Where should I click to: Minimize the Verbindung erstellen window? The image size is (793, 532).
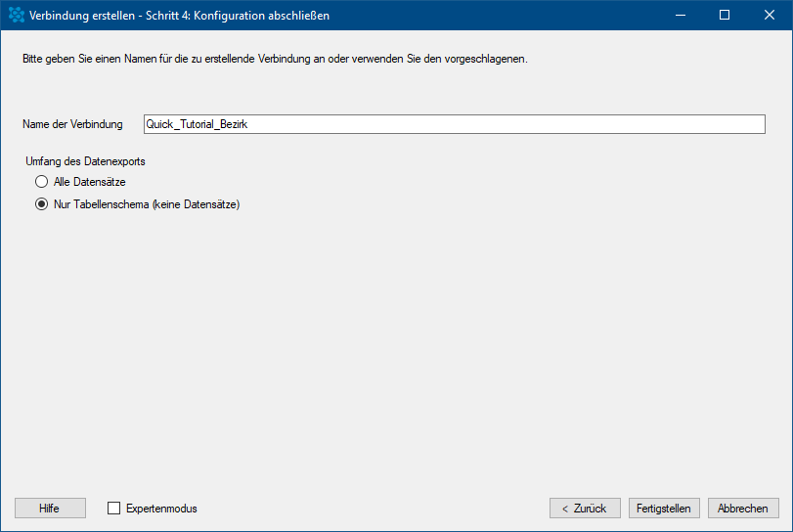point(681,16)
